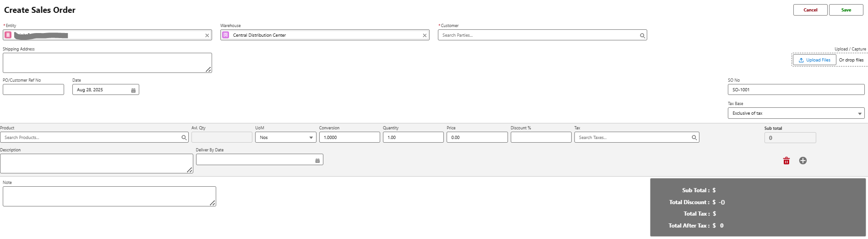Click the Avl. Qty field
The width and height of the screenshot is (868, 239).
click(x=222, y=137)
